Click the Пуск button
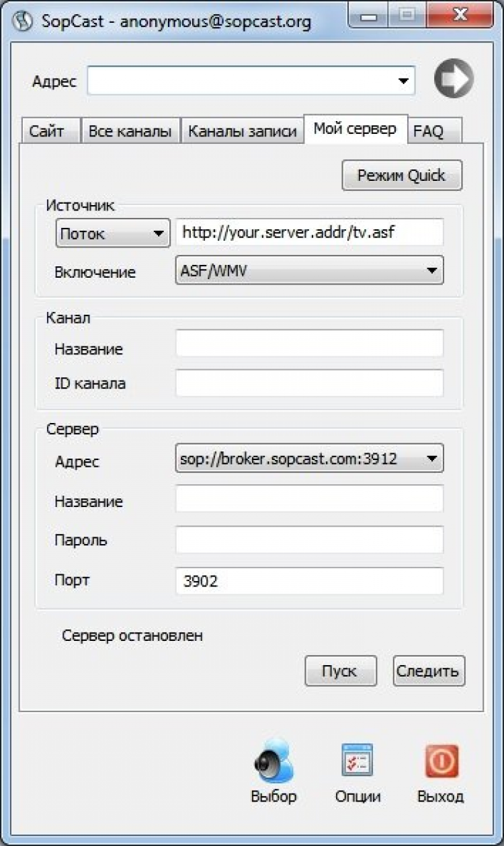Screen dimensions: 504x846 tap(341, 670)
